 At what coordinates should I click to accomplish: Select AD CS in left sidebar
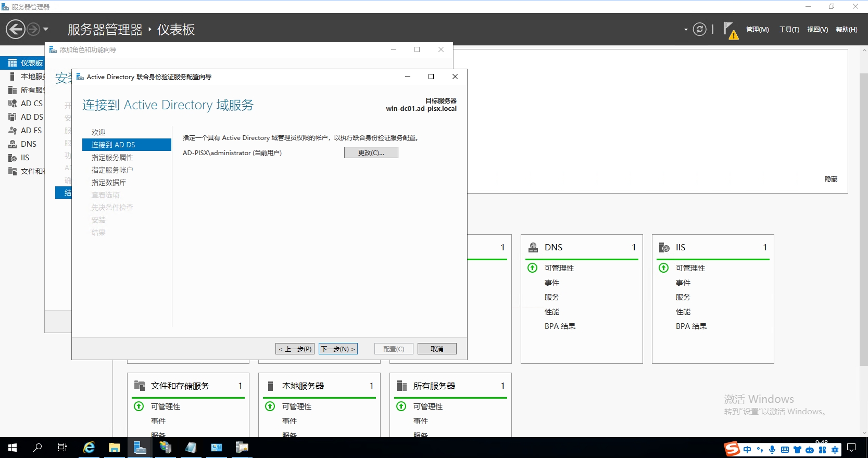tap(31, 104)
